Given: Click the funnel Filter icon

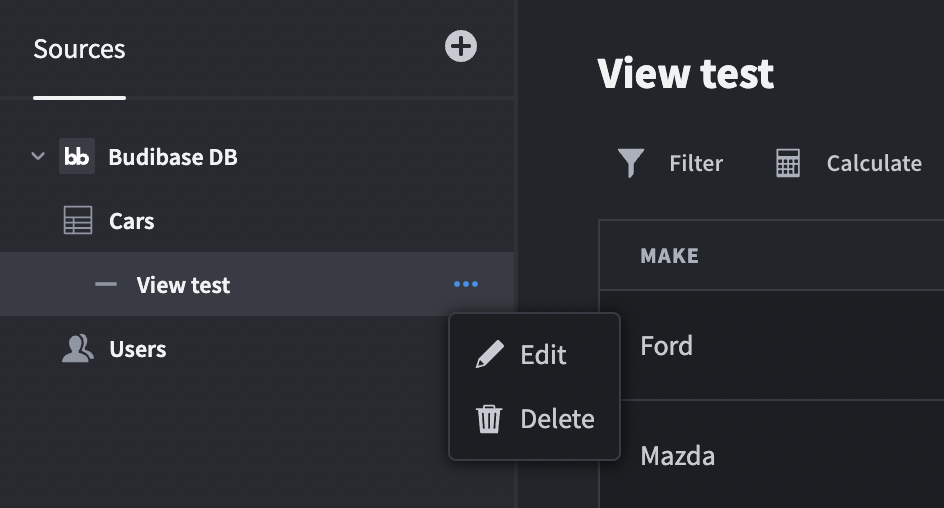Looking at the screenshot, I should pyautogui.click(x=631, y=163).
